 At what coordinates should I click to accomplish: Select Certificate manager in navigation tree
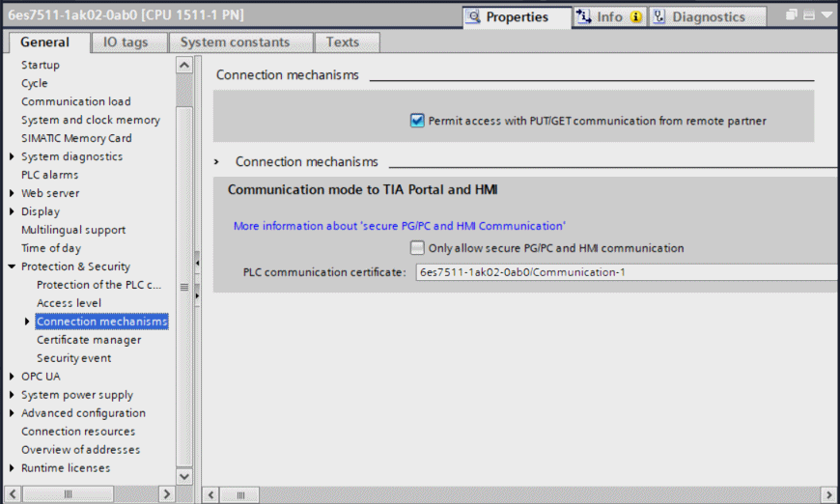[89, 340]
